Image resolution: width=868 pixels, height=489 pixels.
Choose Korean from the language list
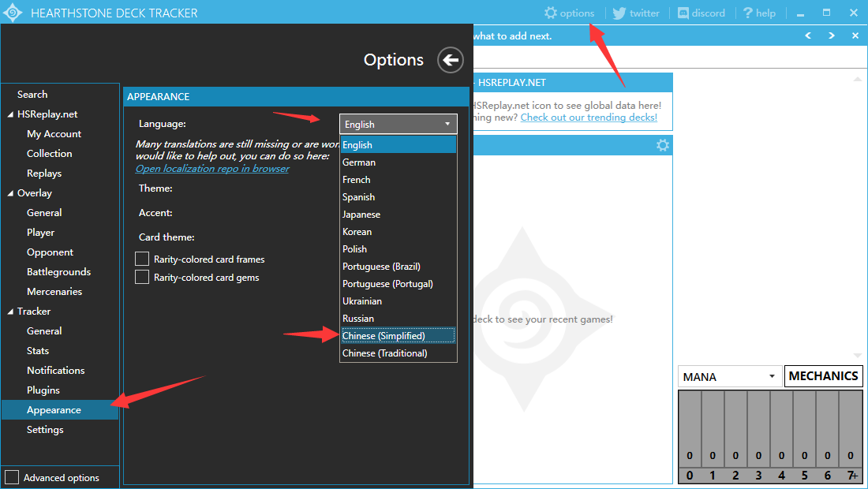click(x=398, y=232)
